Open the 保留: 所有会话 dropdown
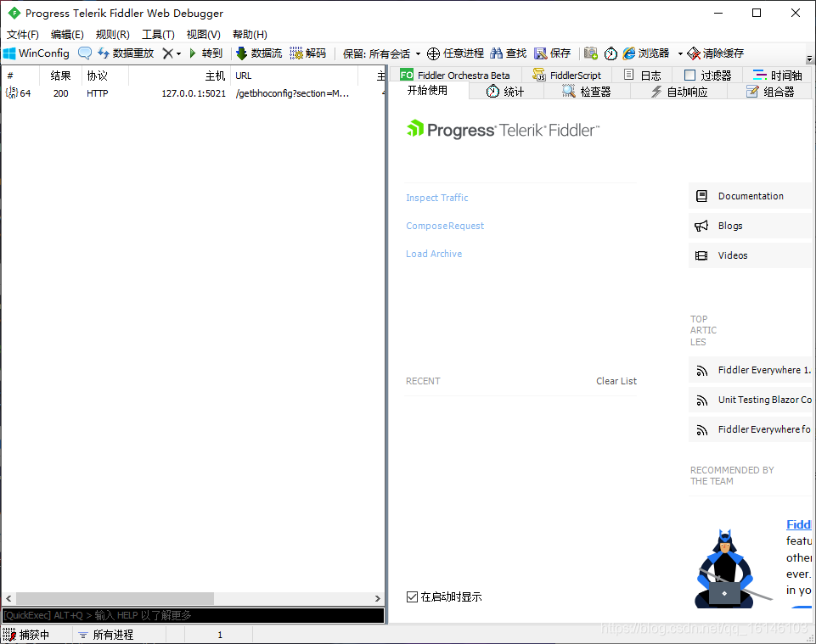This screenshot has height=644, width=816. point(381,53)
